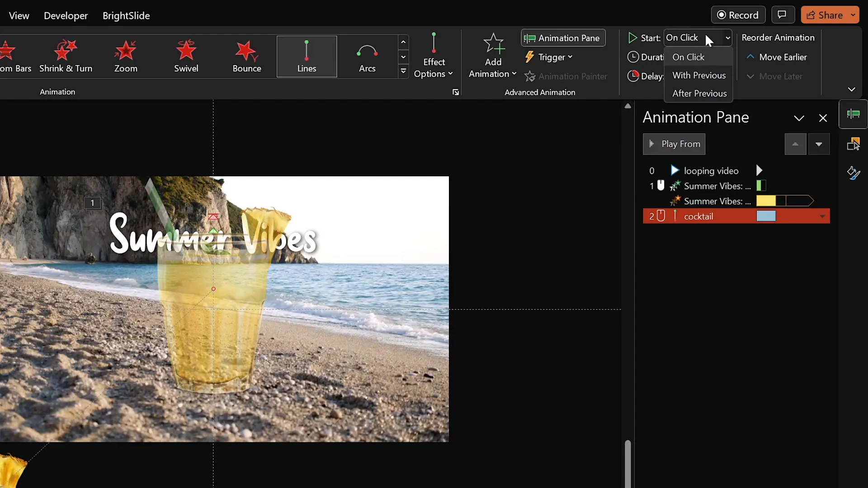Choose the Arcs motion path animation
The width and height of the screenshot is (868, 488).
point(367,55)
